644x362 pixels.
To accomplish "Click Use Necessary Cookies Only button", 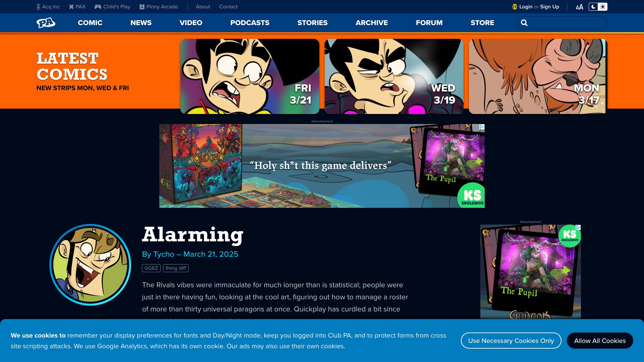I will pyautogui.click(x=511, y=341).
